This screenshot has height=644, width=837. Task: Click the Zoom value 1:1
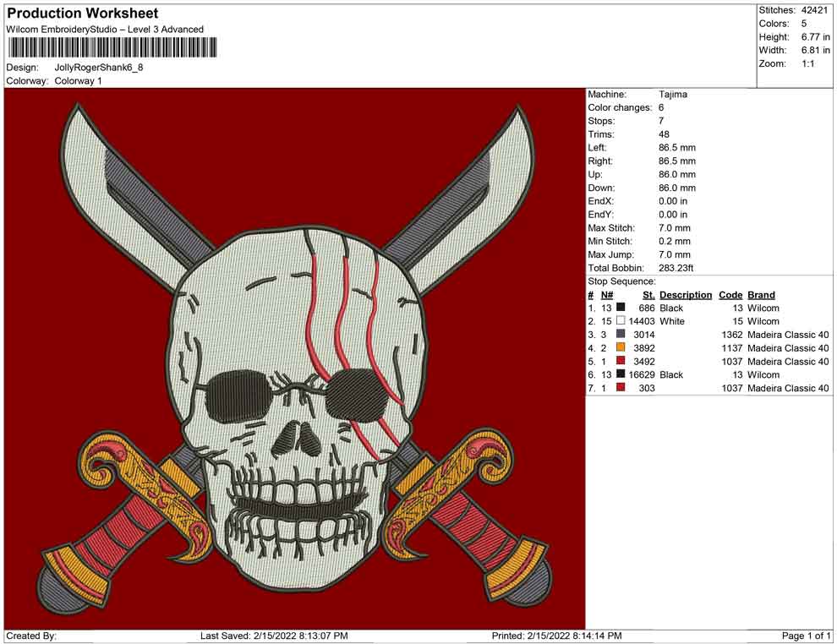point(807,63)
